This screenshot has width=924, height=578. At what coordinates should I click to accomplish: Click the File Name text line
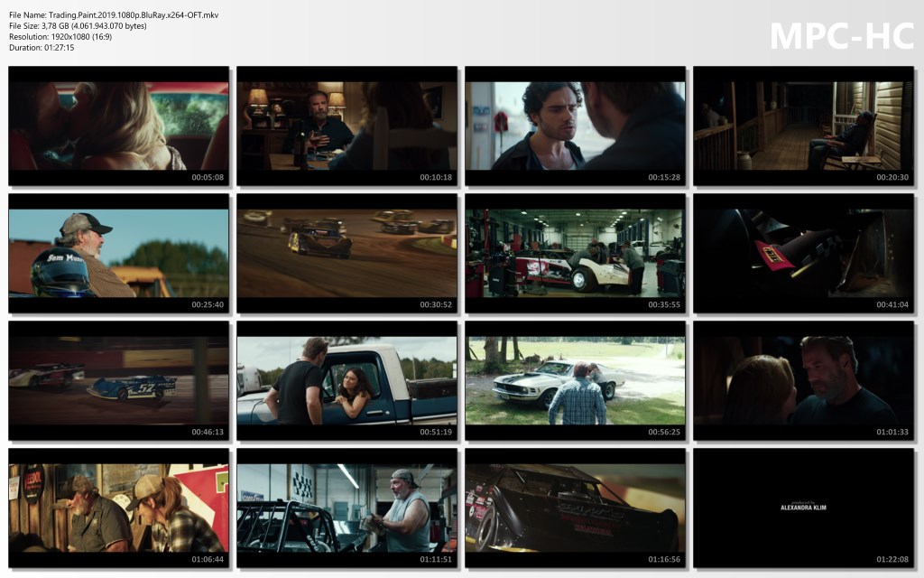(114, 15)
